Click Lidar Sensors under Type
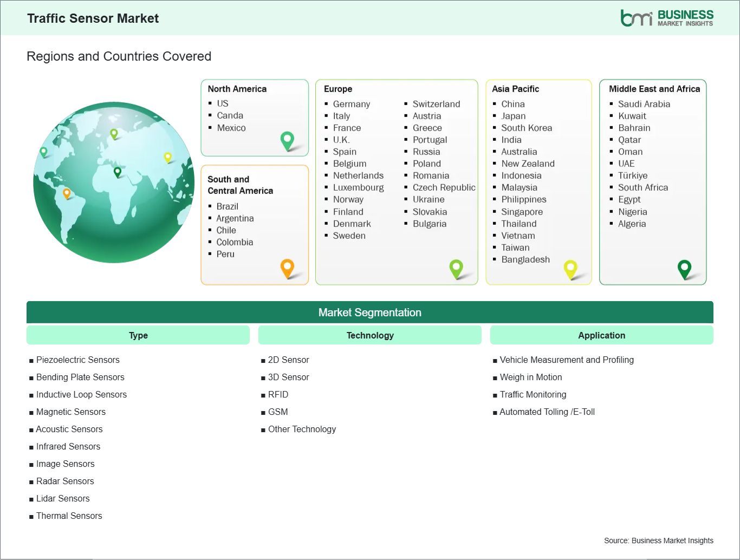This screenshot has height=560, width=740. (63, 498)
